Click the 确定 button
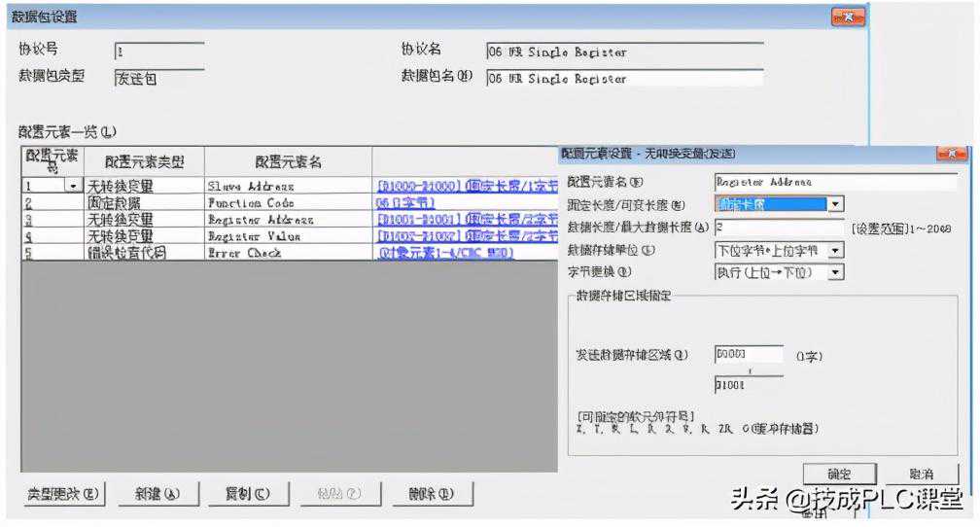 point(839,474)
